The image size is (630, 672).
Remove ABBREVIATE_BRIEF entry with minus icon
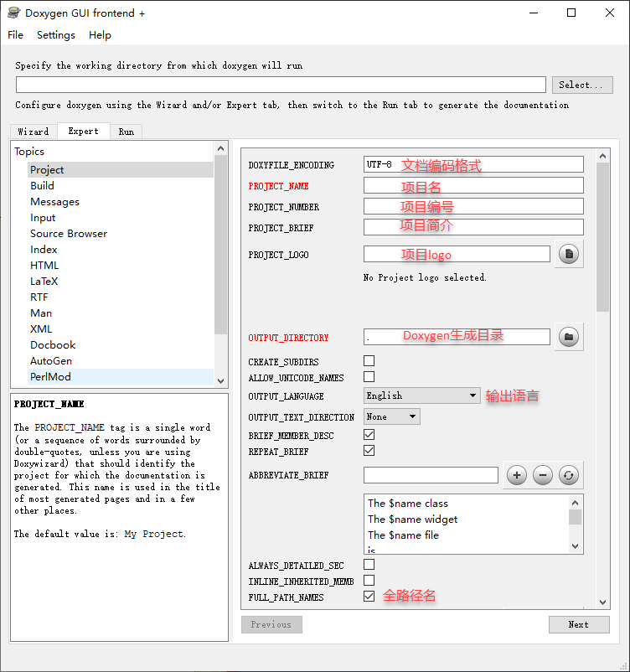pyautogui.click(x=543, y=475)
